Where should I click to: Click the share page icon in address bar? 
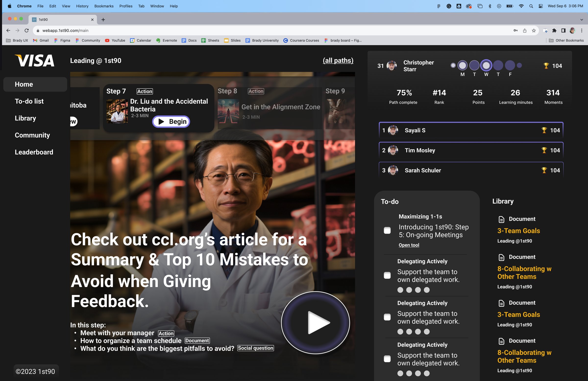coord(525,30)
